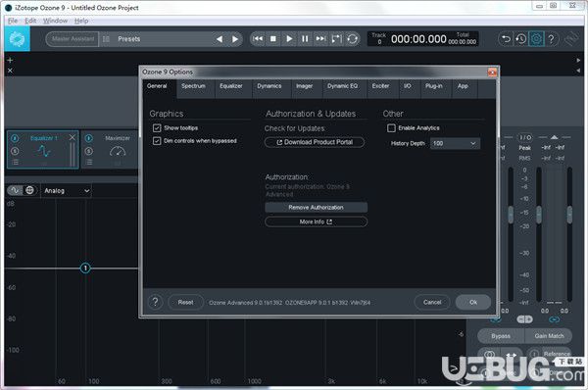The height and width of the screenshot is (390, 588).
Task: Switch to Imager options tab
Action: click(305, 86)
